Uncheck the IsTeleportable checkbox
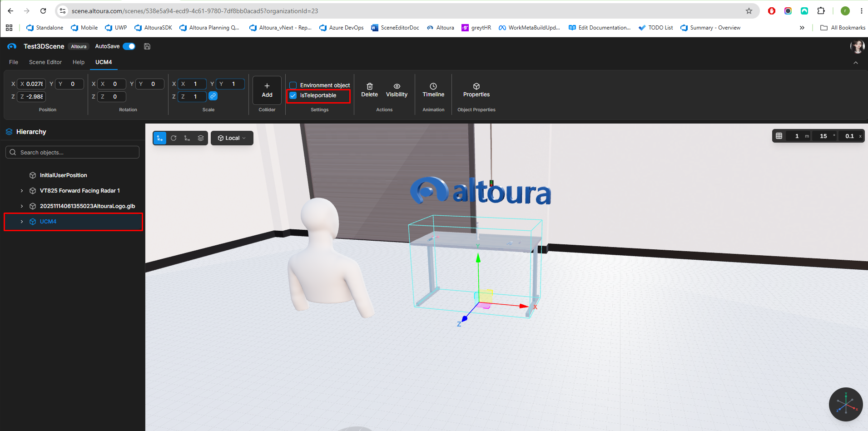Image resolution: width=868 pixels, height=431 pixels. [x=293, y=95]
